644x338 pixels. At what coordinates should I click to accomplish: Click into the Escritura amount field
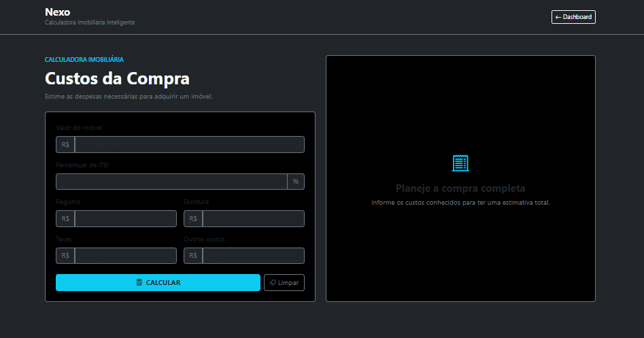click(254, 218)
